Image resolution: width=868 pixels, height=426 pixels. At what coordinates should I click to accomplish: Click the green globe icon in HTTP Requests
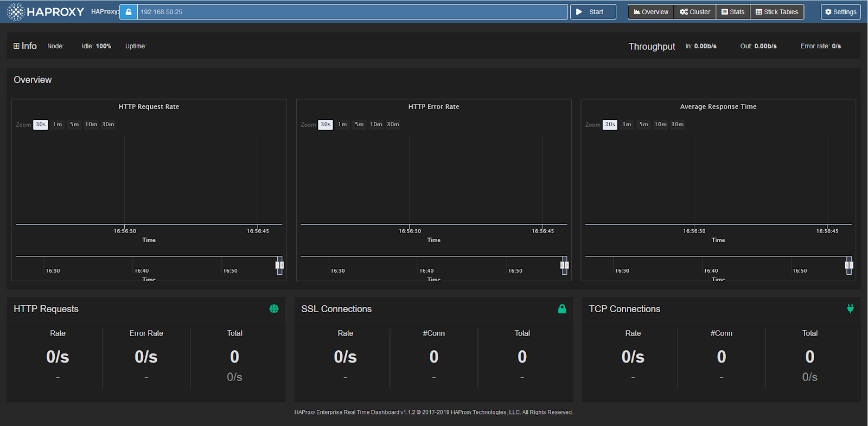[274, 309]
